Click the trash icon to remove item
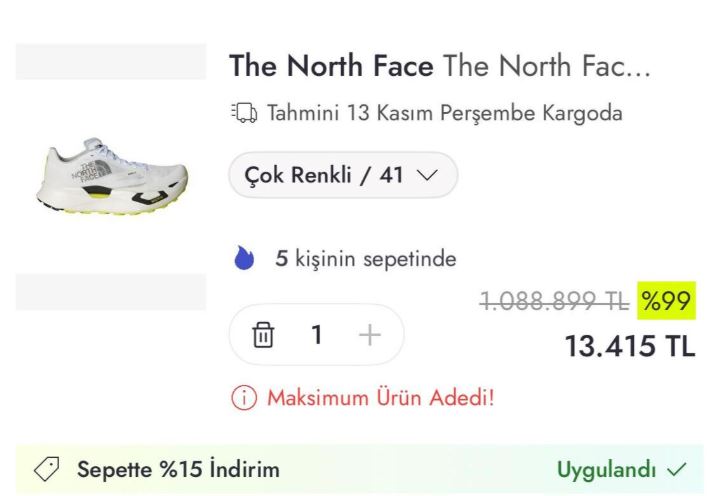This screenshot has width=728, height=496. coord(263,335)
